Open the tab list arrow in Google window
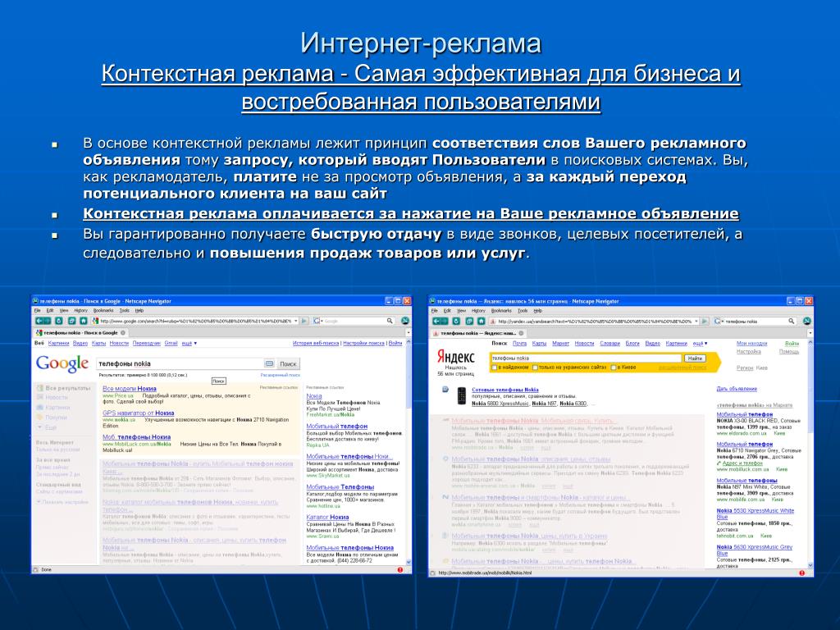Image resolution: width=840 pixels, height=630 pixels. (x=409, y=333)
